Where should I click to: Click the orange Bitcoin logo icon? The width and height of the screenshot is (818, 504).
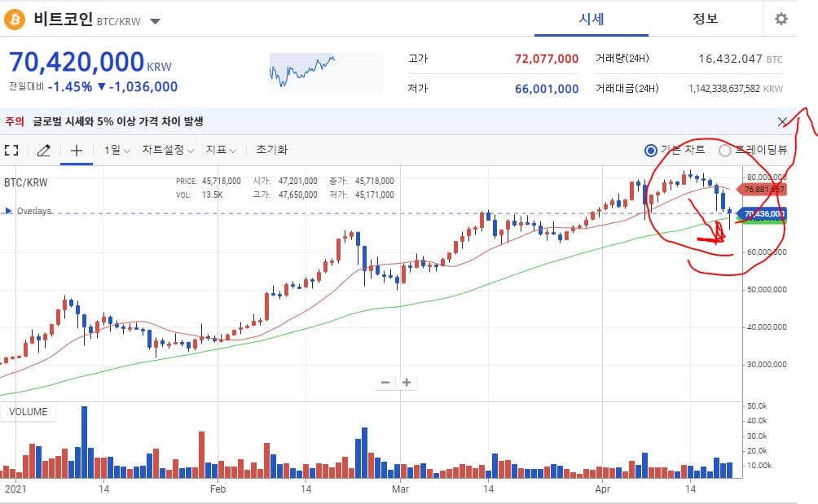15,20
